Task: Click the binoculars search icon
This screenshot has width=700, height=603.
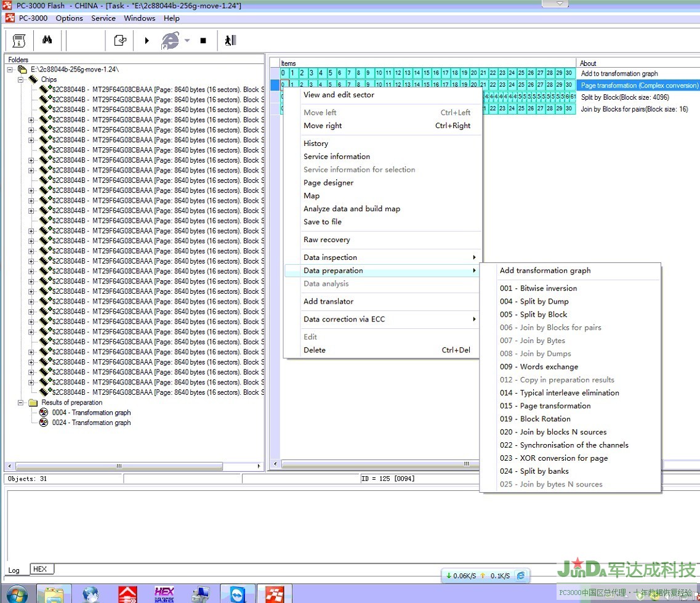Action: [47, 41]
